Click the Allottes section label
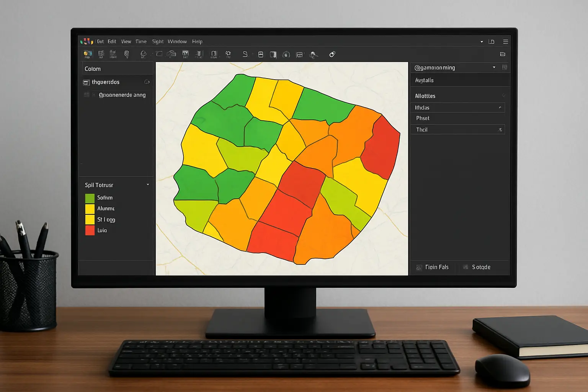588x392 pixels. (425, 96)
